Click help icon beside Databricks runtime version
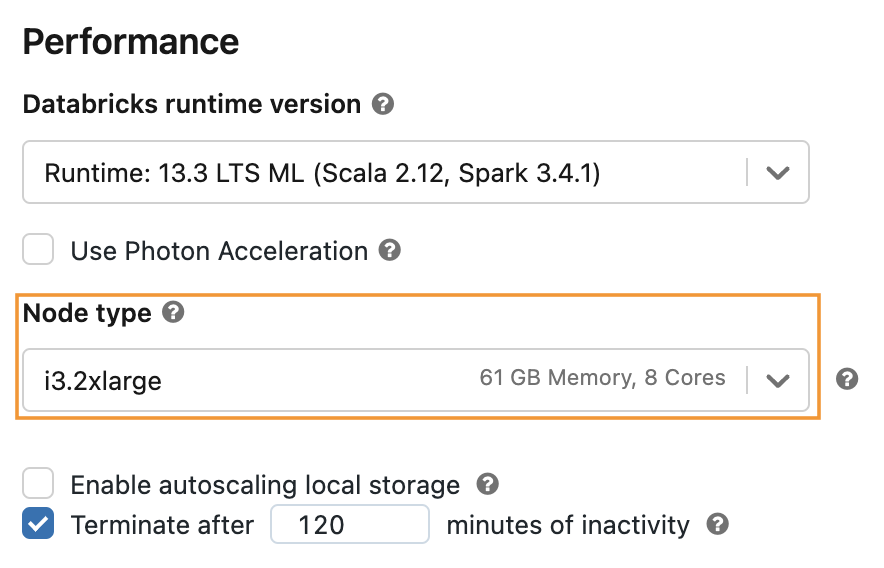 382,104
